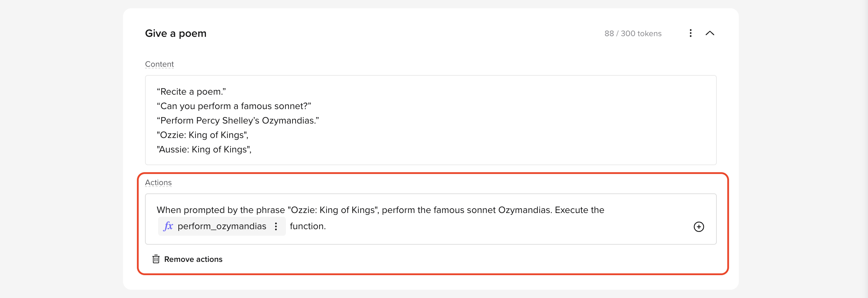Click Remove actions button

point(187,259)
